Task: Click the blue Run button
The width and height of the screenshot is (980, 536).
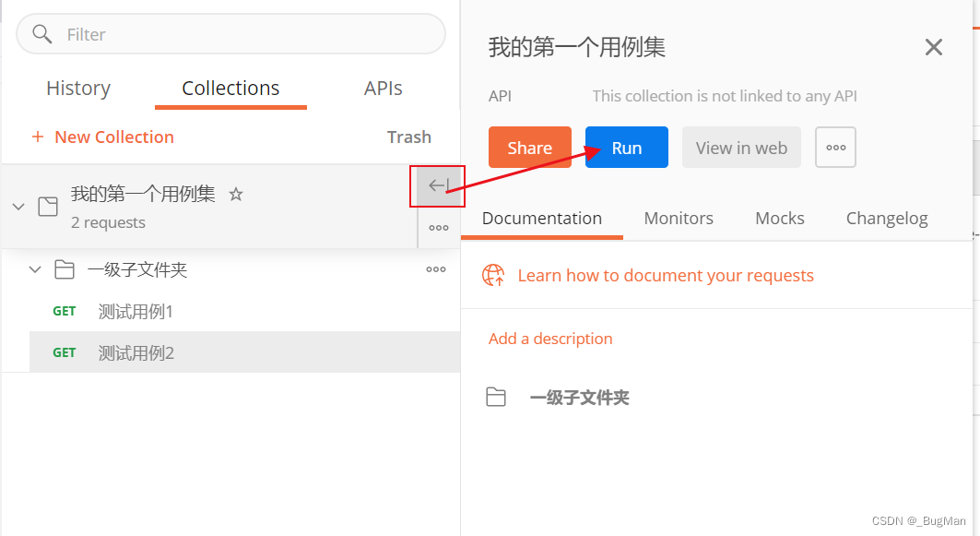Action: [627, 148]
